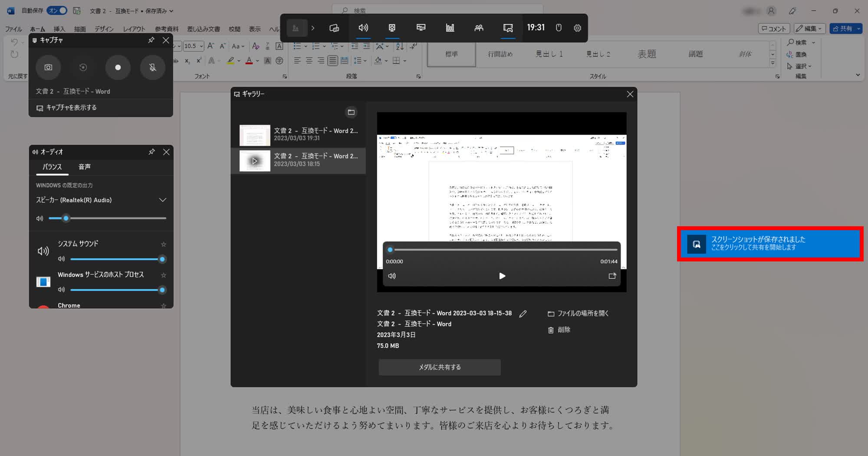Toggle the Capture widget from Game Bar
The image size is (868, 456).
point(392,28)
